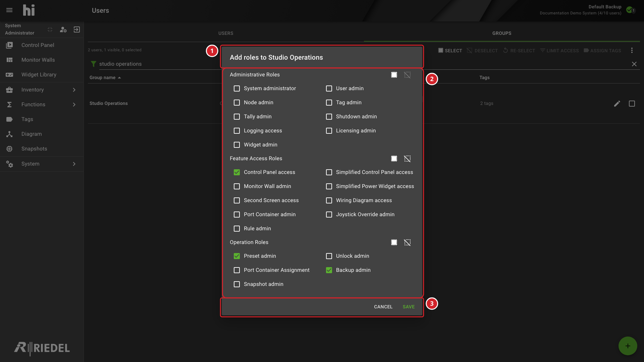Image resolution: width=644 pixels, height=362 pixels.
Task: Tick the Snapshot admin checkbox
Action: [x=237, y=284]
